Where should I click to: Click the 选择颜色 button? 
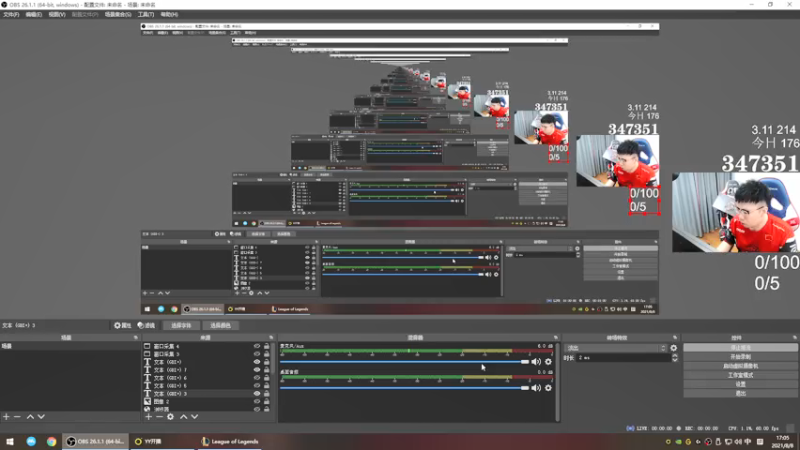[220, 326]
